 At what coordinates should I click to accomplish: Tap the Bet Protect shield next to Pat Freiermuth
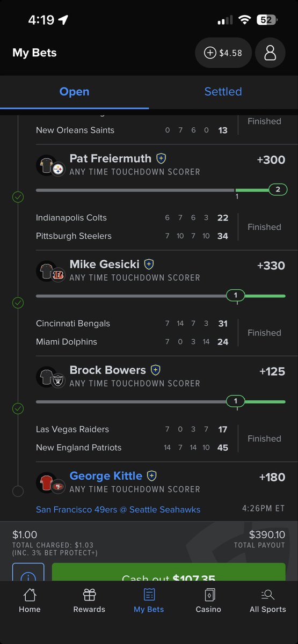[x=161, y=158]
